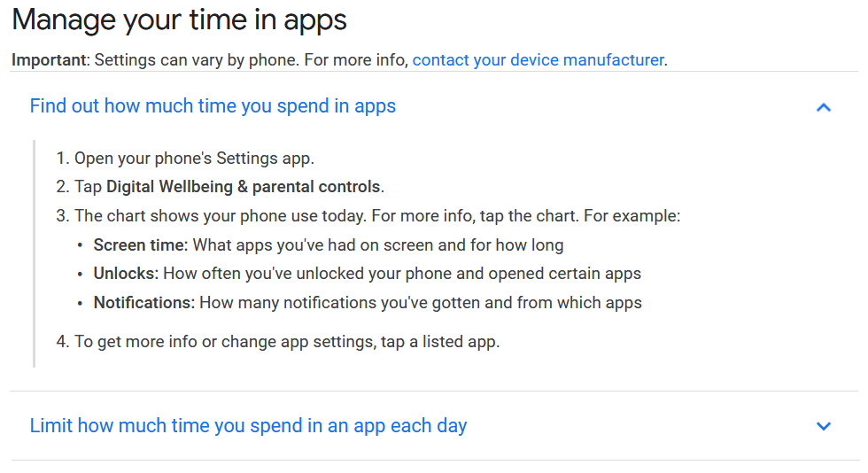Click 'What apps you've had on screen' description
This screenshot has width=868, height=473.
point(378,244)
